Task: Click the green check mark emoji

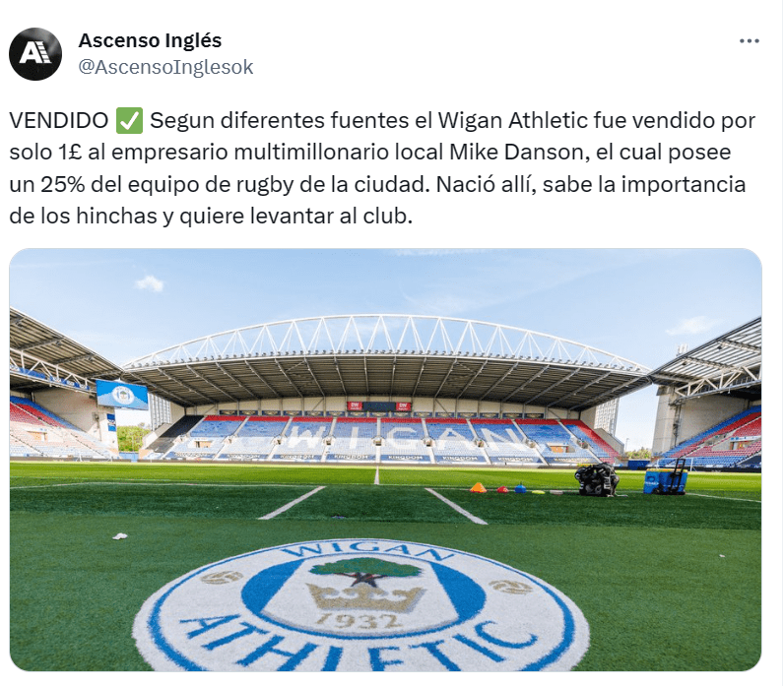Action: click(x=129, y=120)
